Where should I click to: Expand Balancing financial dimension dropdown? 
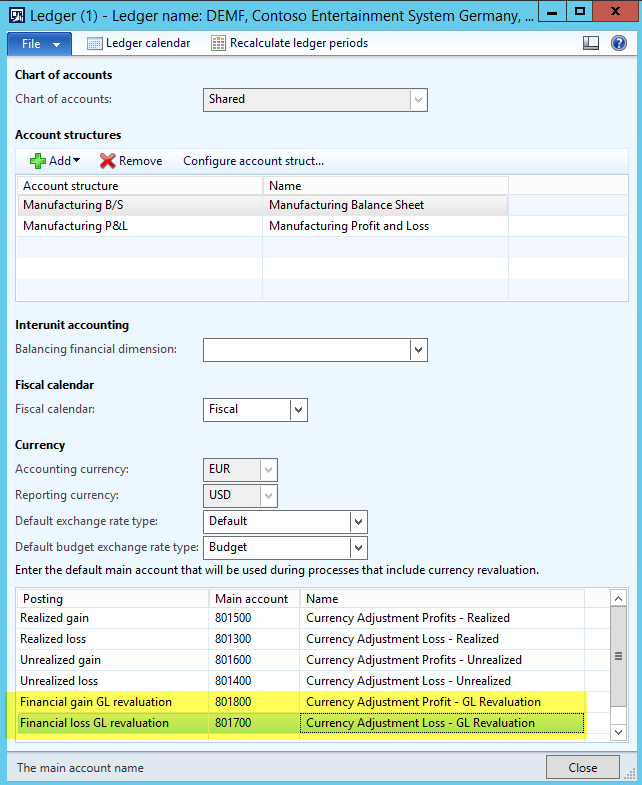pos(418,349)
